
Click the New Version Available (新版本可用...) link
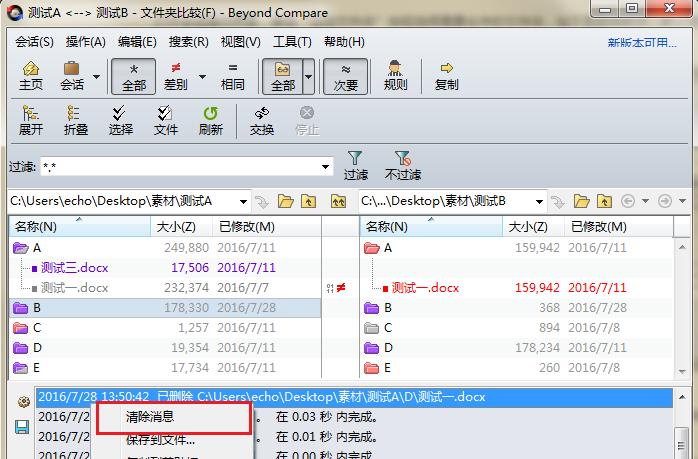tap(642, 43)
